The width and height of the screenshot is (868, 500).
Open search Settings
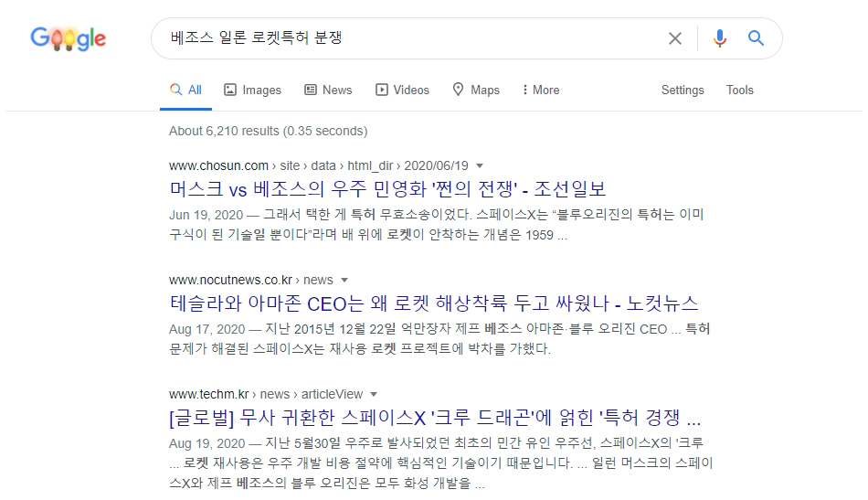[683, 90]
